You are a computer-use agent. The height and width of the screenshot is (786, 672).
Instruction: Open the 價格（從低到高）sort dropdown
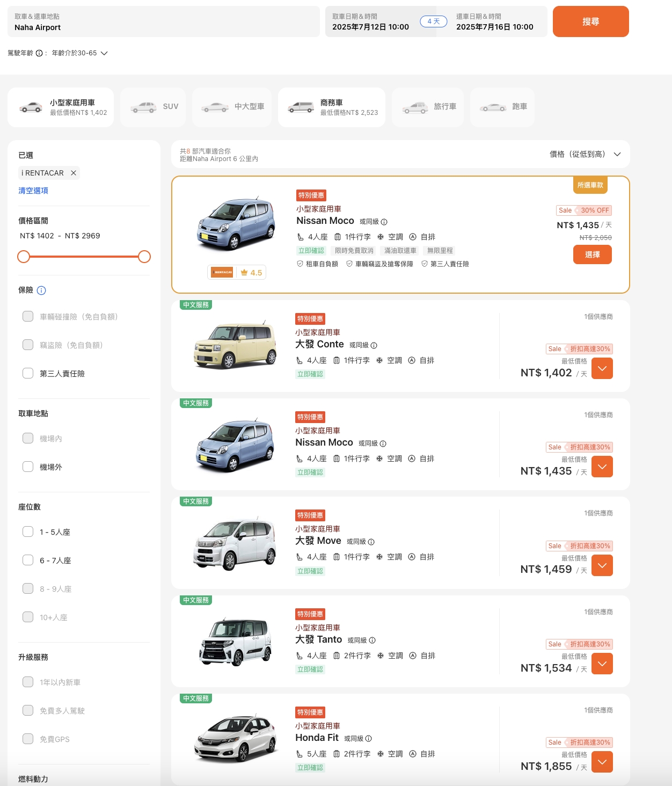click(585, 154)
